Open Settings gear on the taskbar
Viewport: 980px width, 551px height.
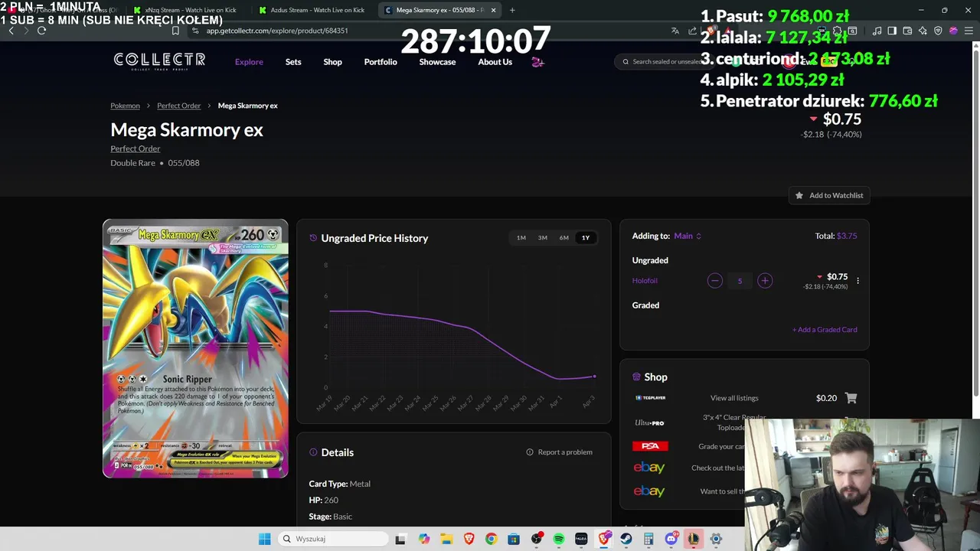[716, 539]
